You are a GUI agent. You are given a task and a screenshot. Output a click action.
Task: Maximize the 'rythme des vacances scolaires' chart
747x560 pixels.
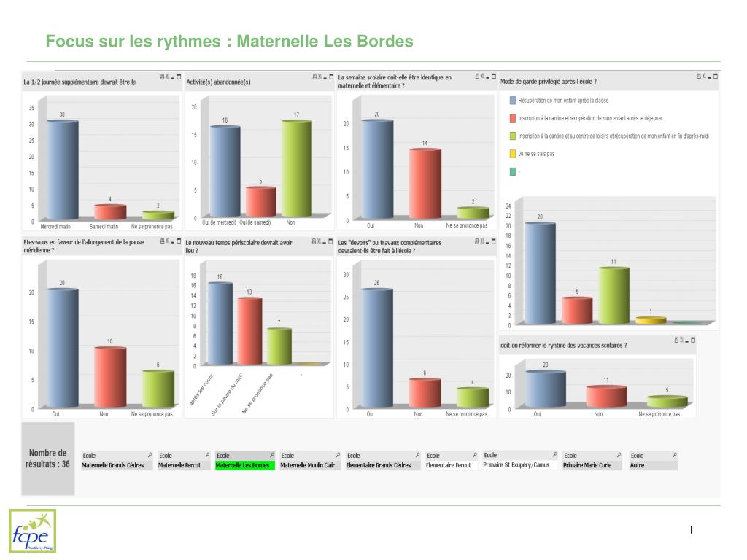[x=693, y=340]
